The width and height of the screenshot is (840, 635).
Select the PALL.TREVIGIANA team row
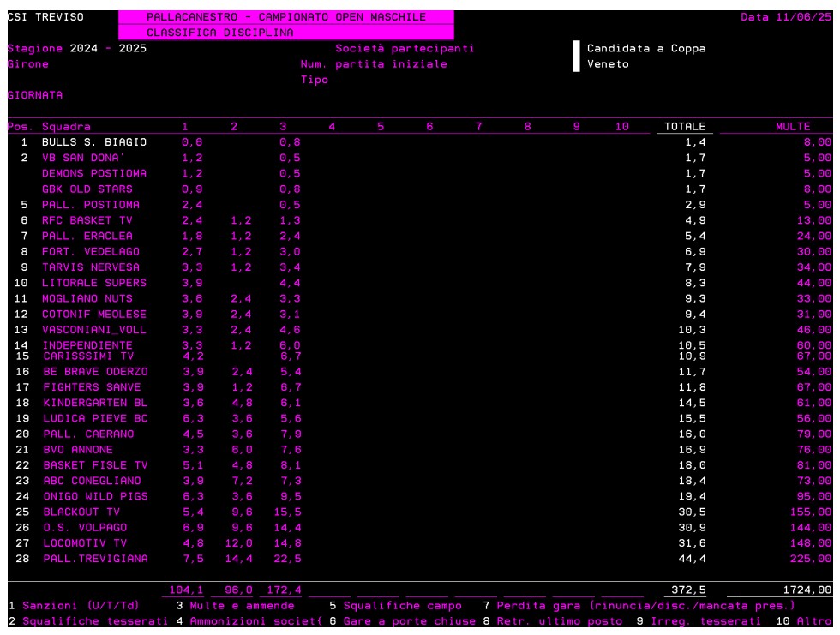94,559
